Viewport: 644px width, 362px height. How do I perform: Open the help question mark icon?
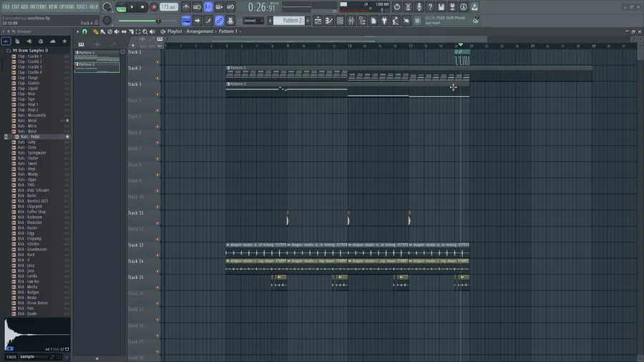430,7
